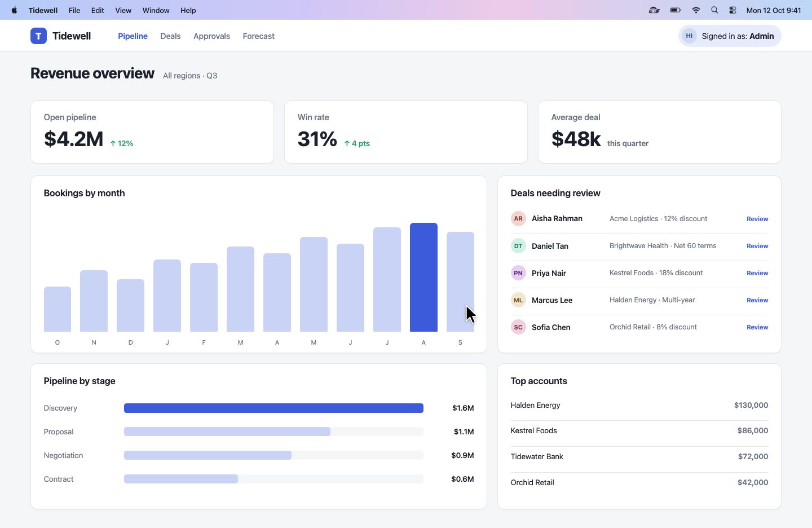Click the green 12% increase indicator
812x528 pixels.
tap(122, 143)
